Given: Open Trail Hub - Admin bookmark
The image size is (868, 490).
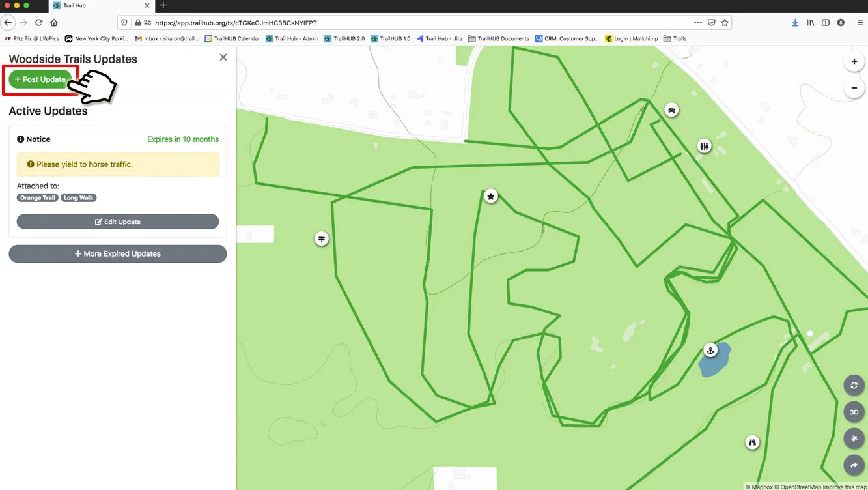Looking at the screenshot, I should 292,39.
